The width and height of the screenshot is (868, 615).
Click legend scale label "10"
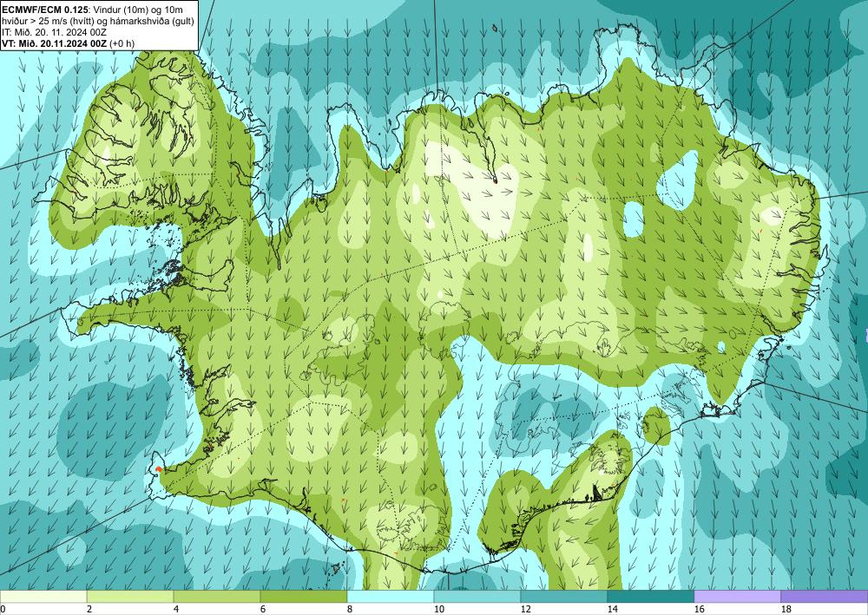439,609
